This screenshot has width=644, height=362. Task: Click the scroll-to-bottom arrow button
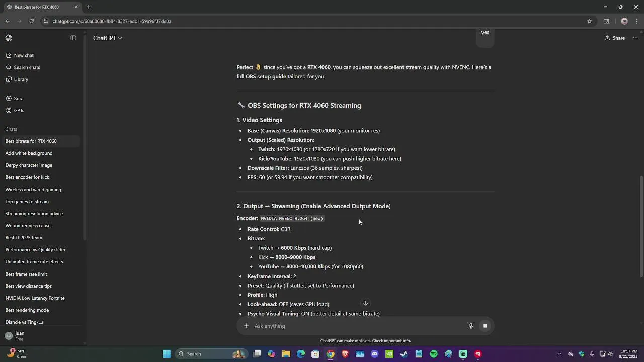366,303
